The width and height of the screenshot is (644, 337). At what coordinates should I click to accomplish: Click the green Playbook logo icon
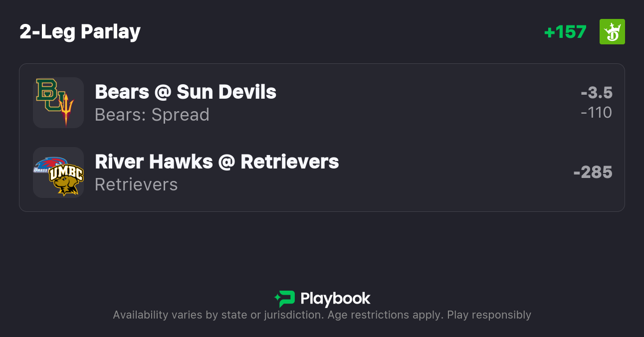(285, 299)
